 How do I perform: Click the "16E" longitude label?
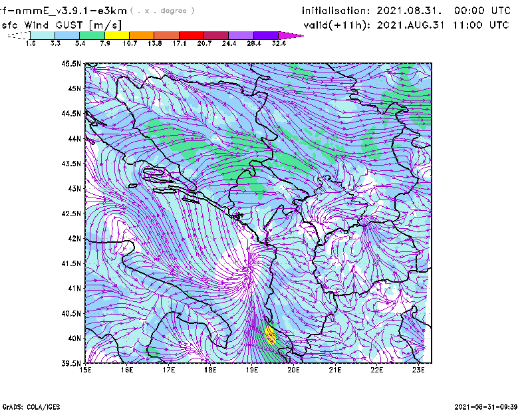pyautogui.click(x=127, y=370)
